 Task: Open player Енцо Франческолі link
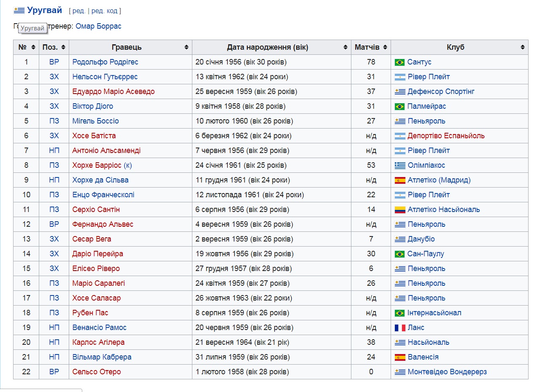103,195
